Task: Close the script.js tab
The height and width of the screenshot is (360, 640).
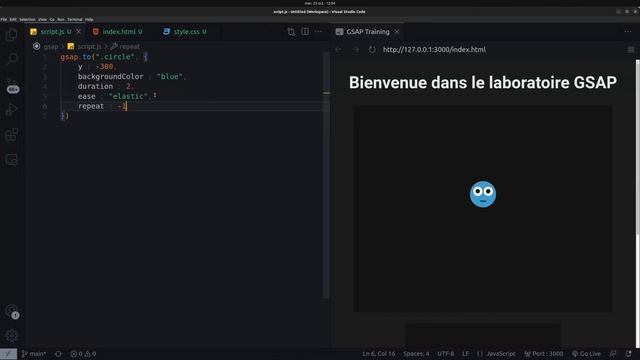Action: tap(79, 31)
